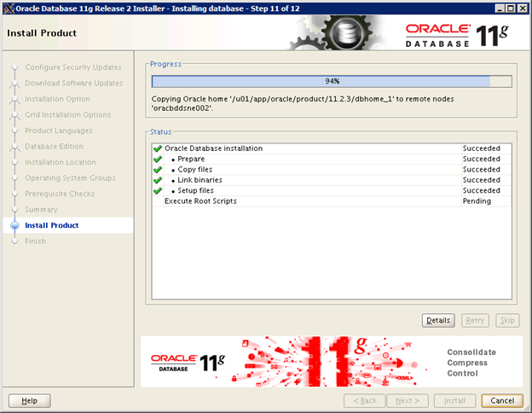
Task: Select the Finish step
Action: click(35, 241)
